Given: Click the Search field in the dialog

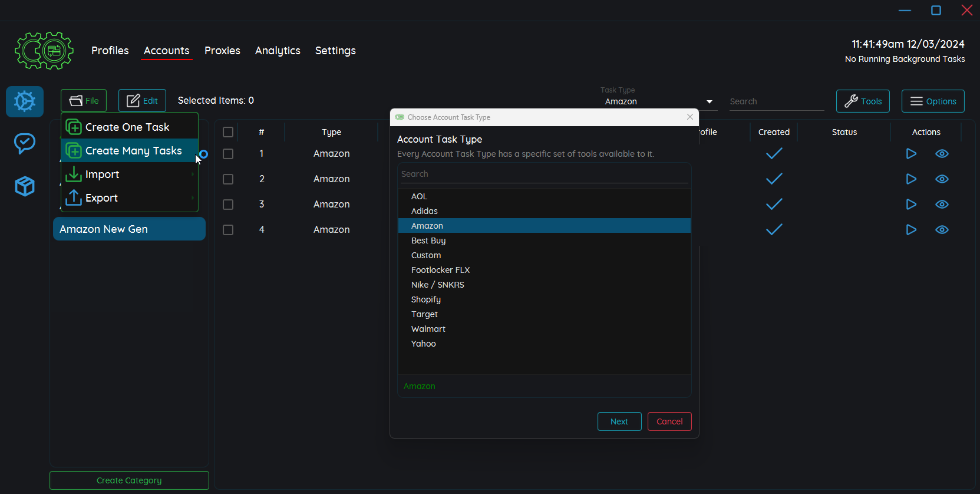Looking at the screenshot, I should (x=543, y=174).
